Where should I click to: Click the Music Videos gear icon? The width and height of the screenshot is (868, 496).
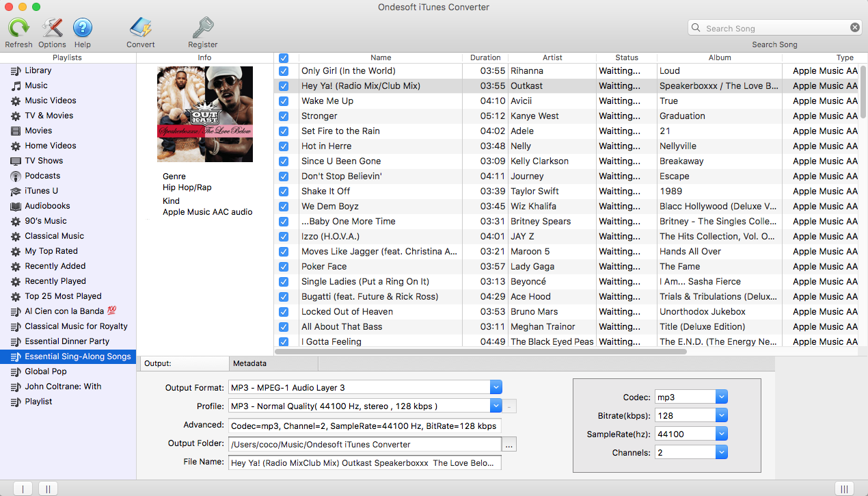pos(16,101)
